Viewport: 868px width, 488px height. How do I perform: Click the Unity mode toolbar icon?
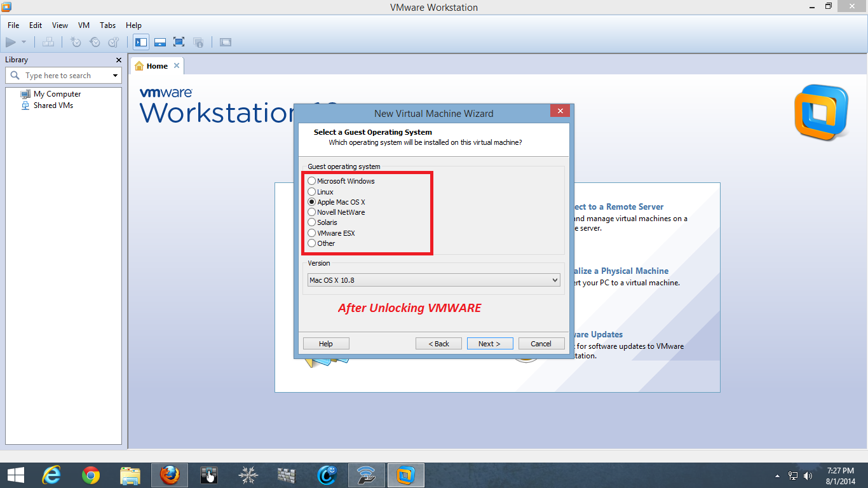tap(198, 42)
